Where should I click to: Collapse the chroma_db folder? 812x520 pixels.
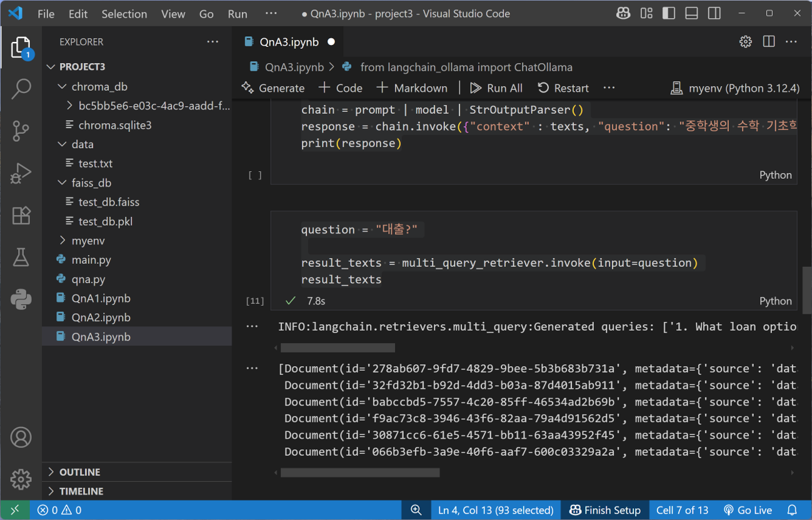(x=138, y=86)
